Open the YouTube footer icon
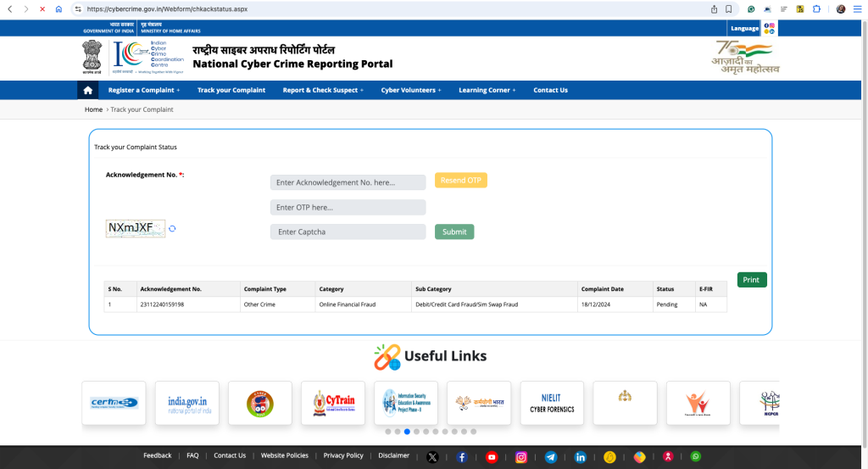This screenshot has height=469, width=868. 492,457
